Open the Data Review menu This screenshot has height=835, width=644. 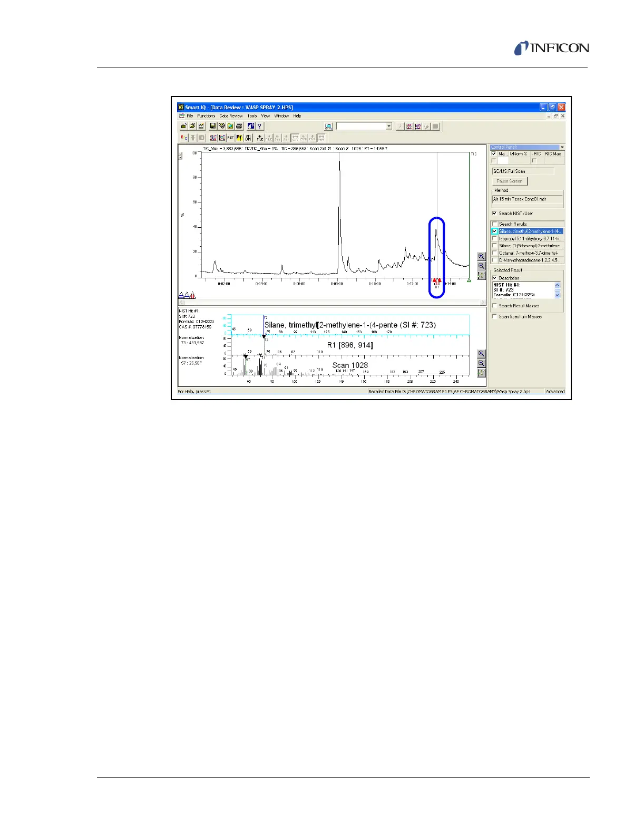(x=231, y=116)
